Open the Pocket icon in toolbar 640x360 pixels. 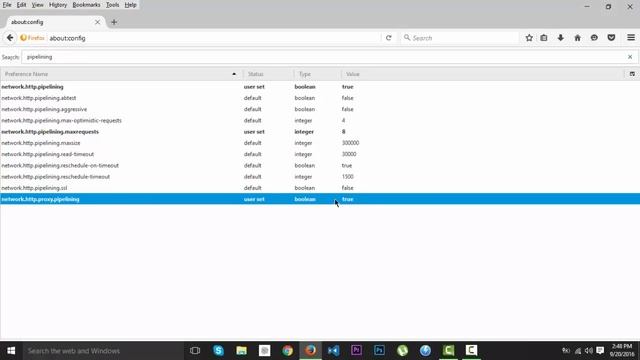[x=611, y=38]
